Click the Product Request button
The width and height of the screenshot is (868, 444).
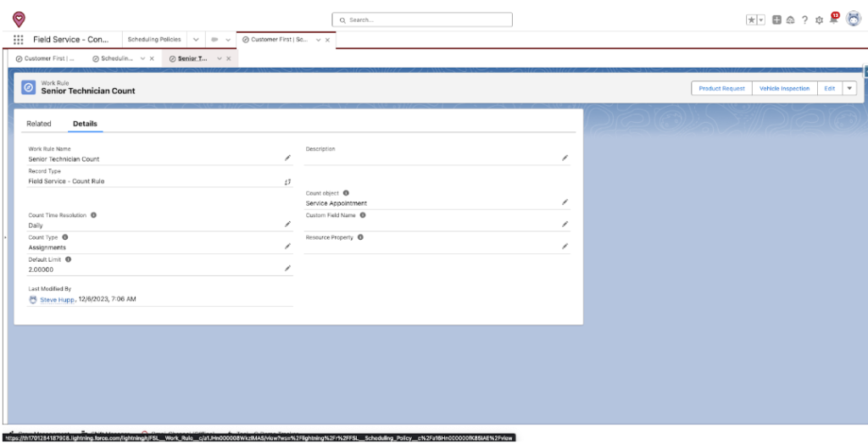click(722, 89)
